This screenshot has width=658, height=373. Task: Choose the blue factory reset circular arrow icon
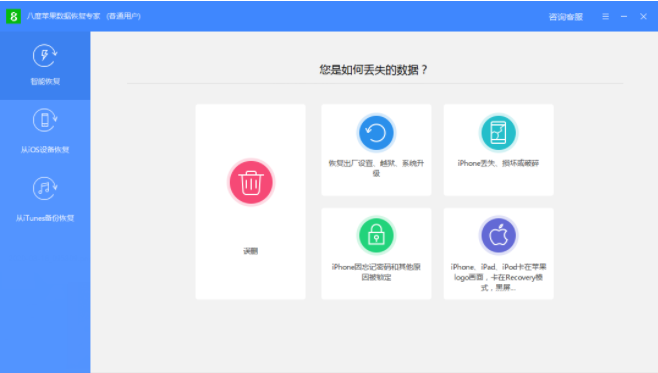point(376,133)
